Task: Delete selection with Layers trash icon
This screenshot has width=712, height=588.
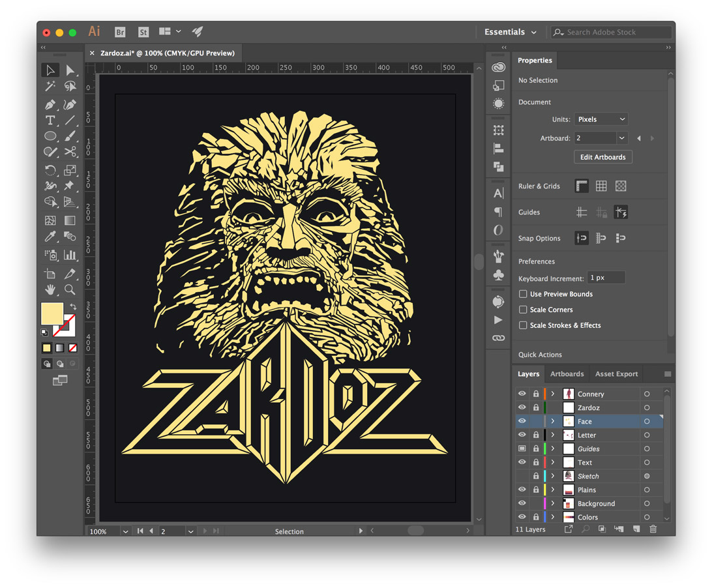Action: (653, 529)
